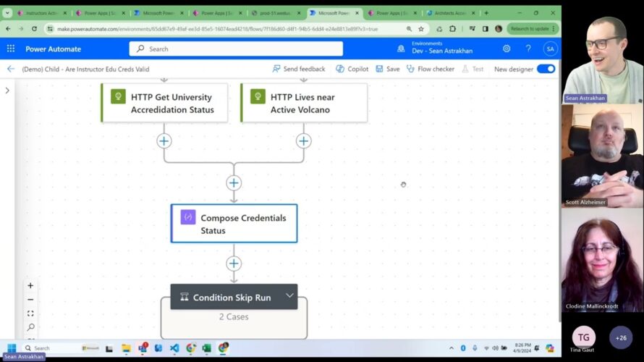Click the purple Compose action icon
The width and height of the screenshot is (644, 362).
188,217
